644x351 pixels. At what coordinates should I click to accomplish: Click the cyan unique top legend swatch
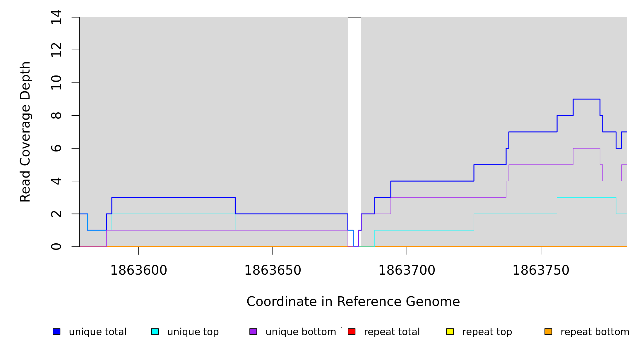(x=155, y=332)
